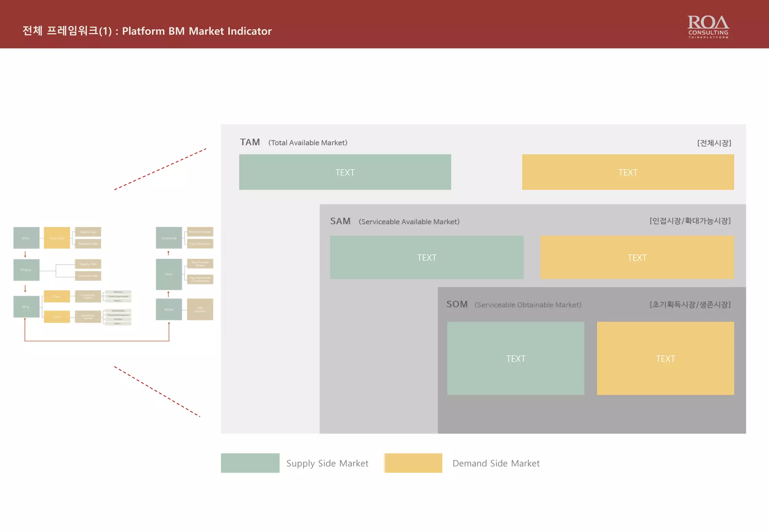Click the Outcome box in the small diagram
The image size is (769, 532).
(x=169, y=238)
